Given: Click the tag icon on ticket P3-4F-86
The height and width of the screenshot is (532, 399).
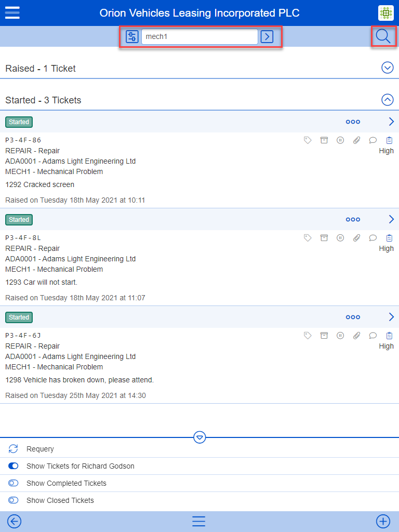Looking at the screenshot, I should 308,140.
